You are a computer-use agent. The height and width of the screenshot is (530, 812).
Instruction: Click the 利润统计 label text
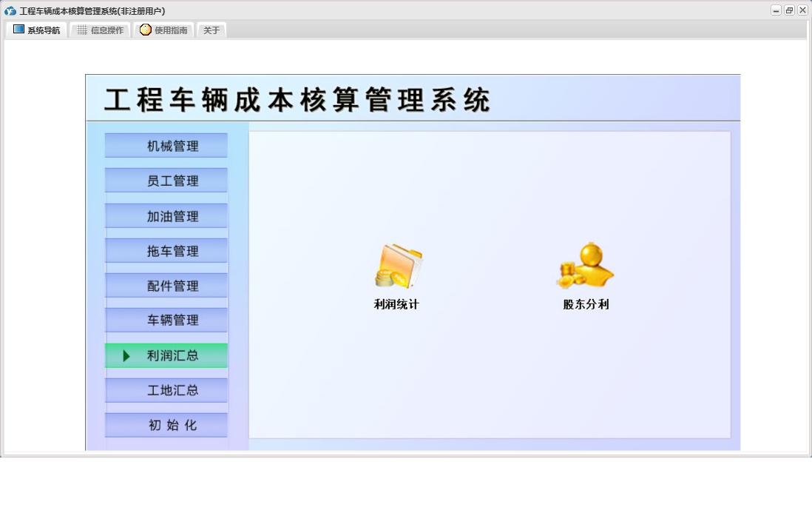[396, 304]
